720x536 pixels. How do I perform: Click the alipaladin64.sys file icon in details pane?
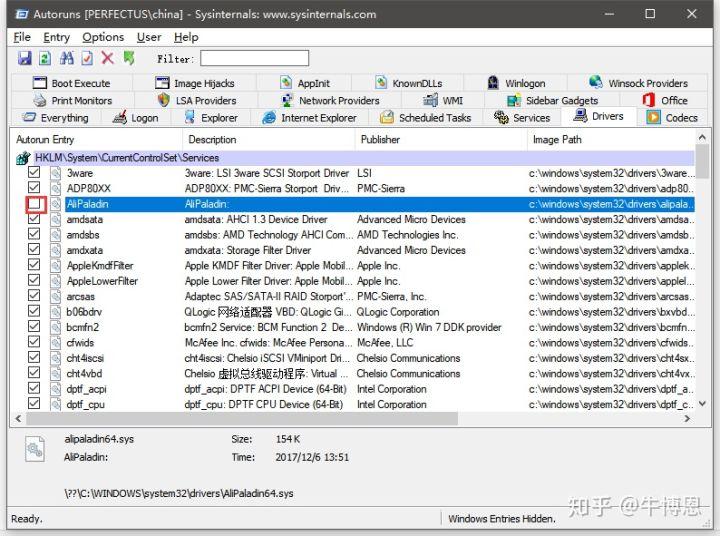(35, 449)
